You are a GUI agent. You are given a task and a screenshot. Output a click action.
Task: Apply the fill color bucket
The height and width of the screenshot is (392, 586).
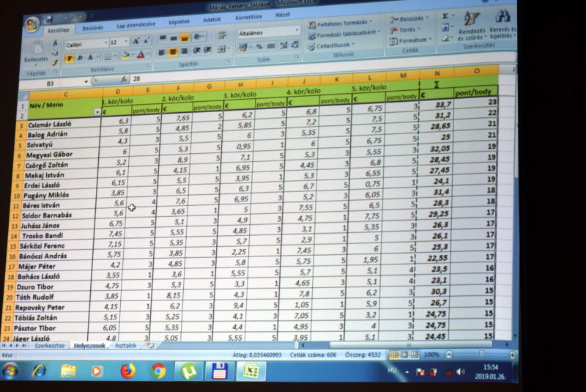tap(125, 56)
